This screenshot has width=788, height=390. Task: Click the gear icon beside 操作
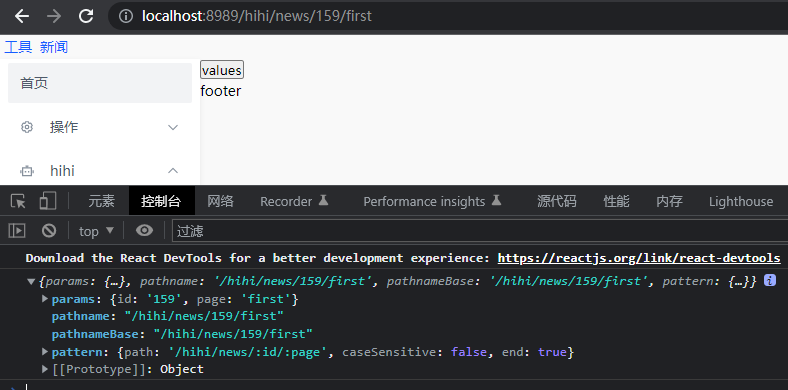pyautogui.click(x=27, y=127)
